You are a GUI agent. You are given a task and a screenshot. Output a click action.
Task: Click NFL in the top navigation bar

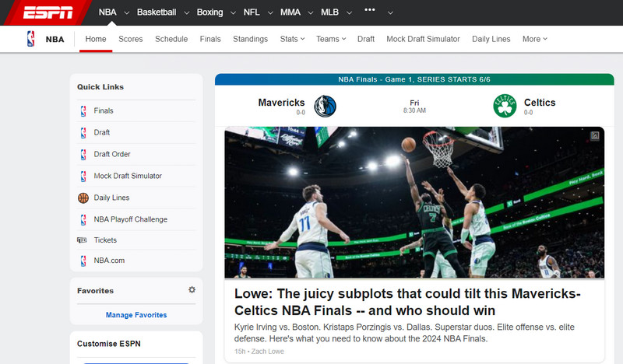[x=252, y=12]
